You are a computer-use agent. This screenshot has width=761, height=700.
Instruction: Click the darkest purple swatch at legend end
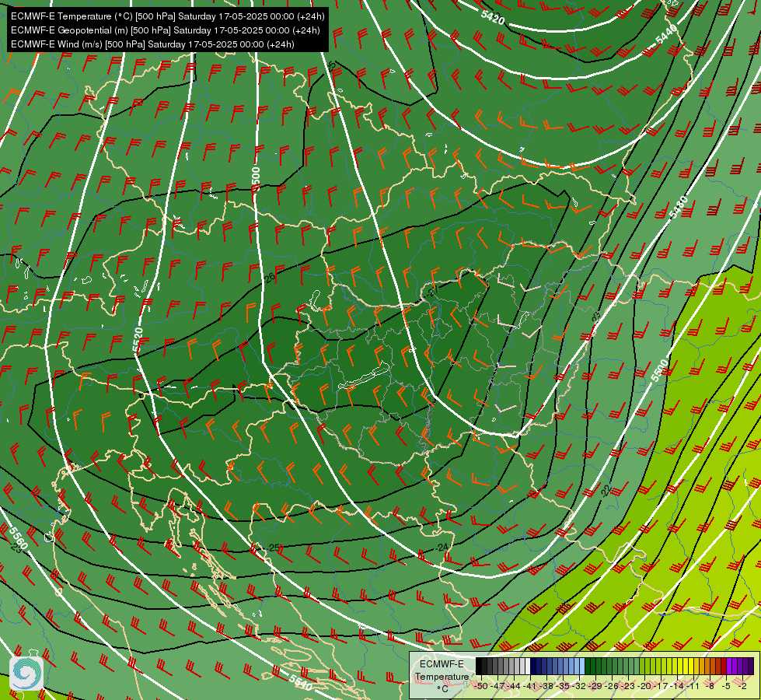coord(751,666)
